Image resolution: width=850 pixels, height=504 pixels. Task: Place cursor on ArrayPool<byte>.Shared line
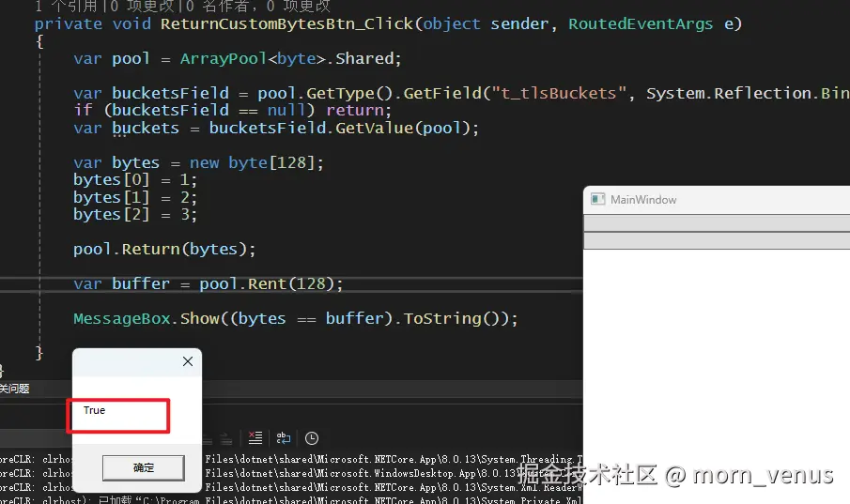point(238,58)
